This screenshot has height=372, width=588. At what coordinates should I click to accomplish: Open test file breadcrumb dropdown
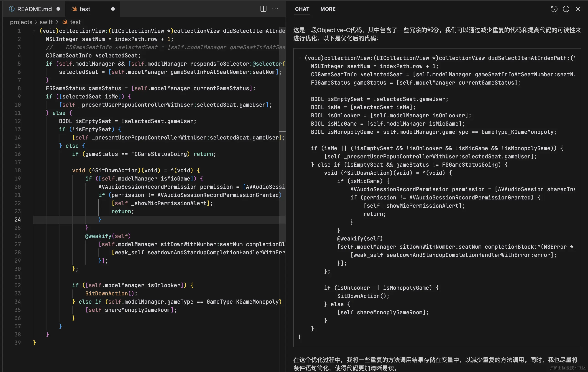[x=75, y=22]
